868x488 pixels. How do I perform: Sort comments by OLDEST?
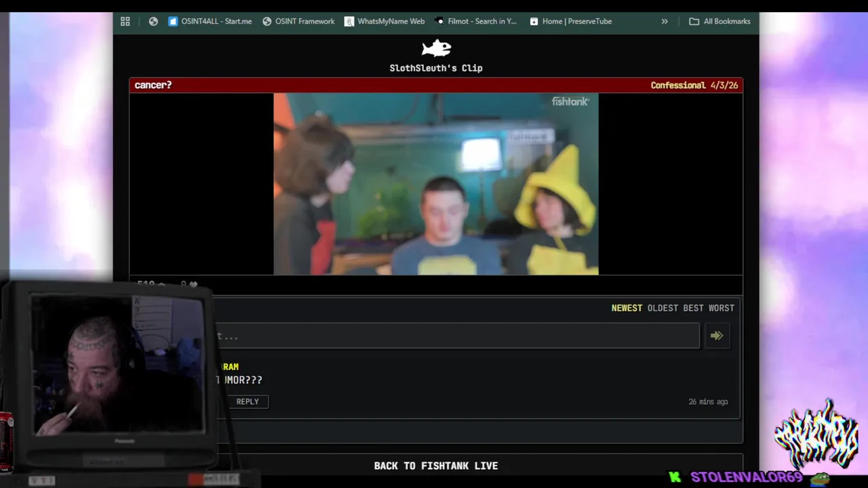click(x=663, y=308)
